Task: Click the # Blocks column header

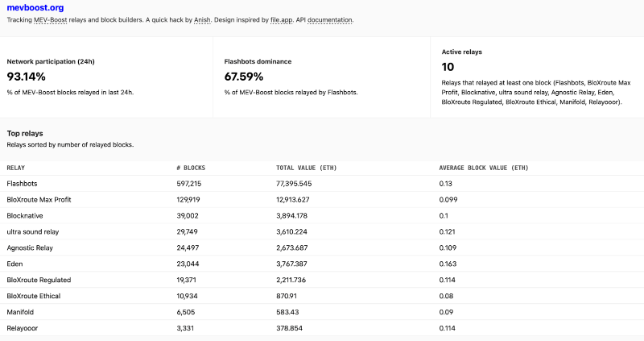Action: click(191, 168)
